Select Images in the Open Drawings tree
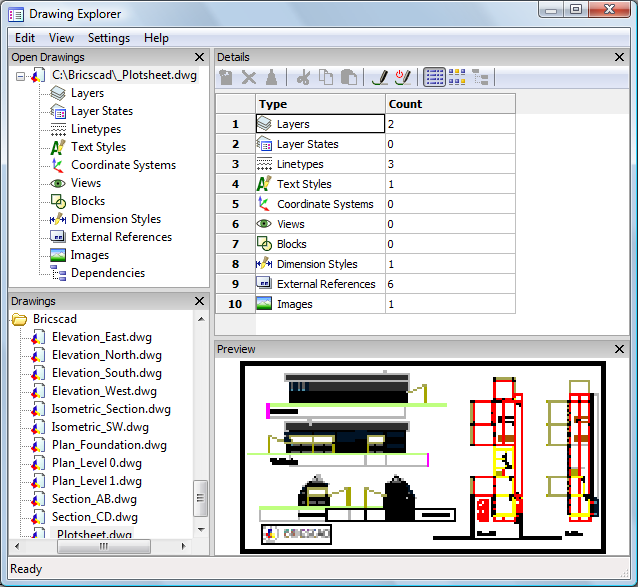638x587 pixels. [90, 255]
